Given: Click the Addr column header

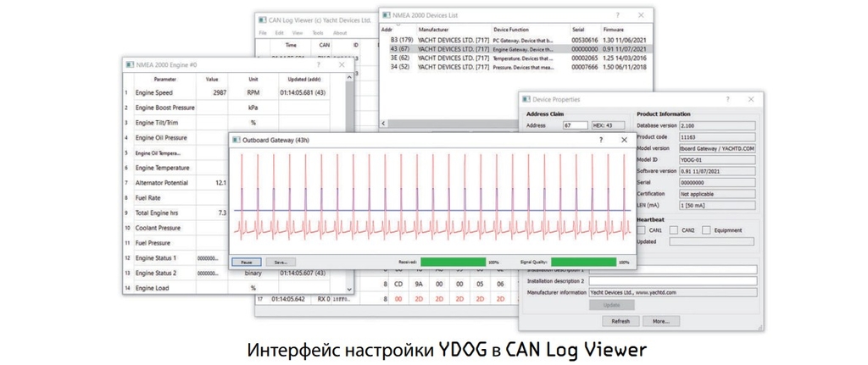Looking at the screenshot, I should (387, 30).
